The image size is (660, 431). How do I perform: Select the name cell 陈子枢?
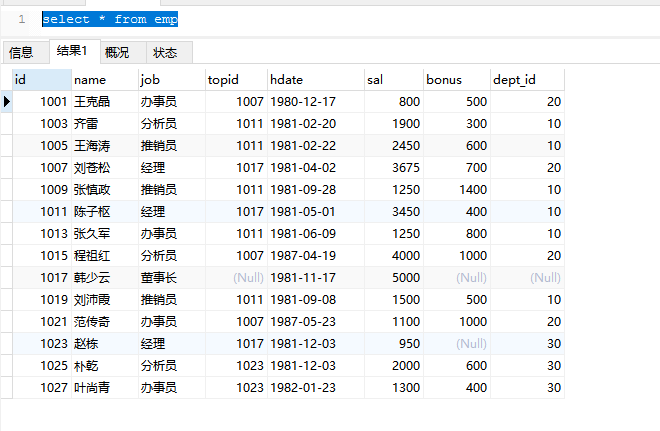105,211
